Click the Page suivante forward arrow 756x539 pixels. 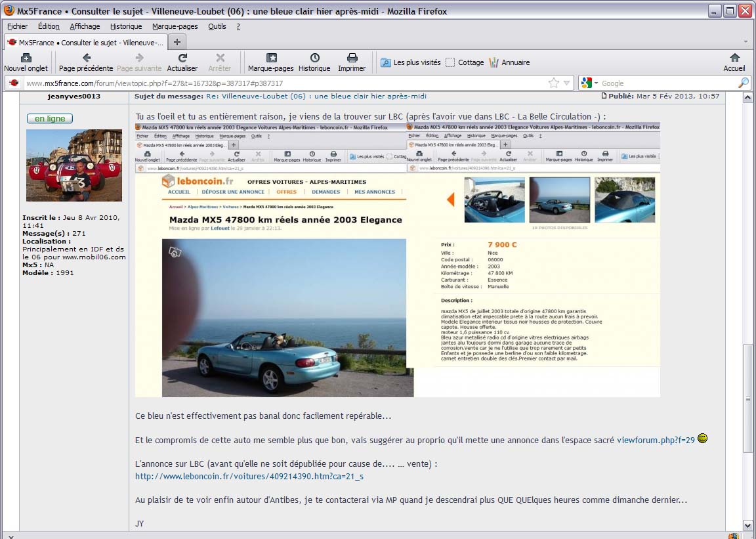pos(139,58)
